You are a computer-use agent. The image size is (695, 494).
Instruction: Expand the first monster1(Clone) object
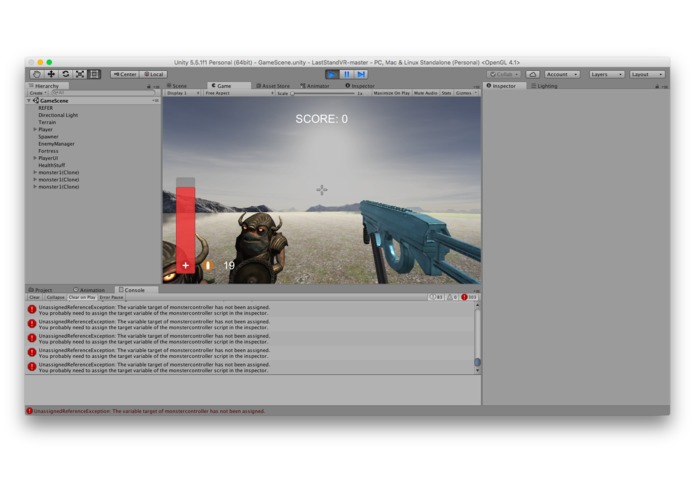click(35, 172)
